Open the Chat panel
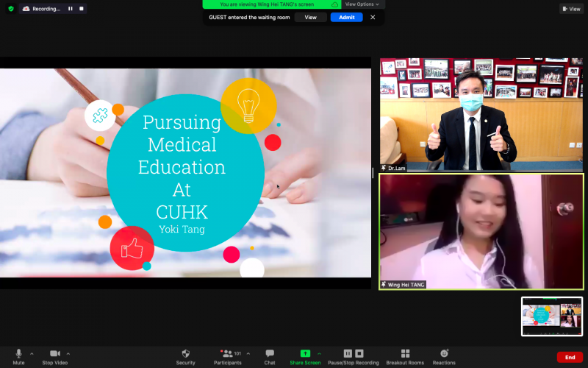 270,357
